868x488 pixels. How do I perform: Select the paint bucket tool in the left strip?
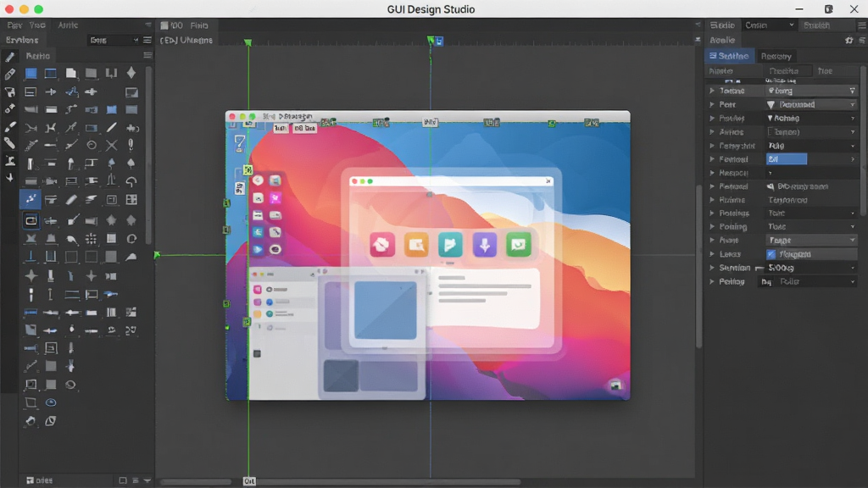[x=9, y=91]
